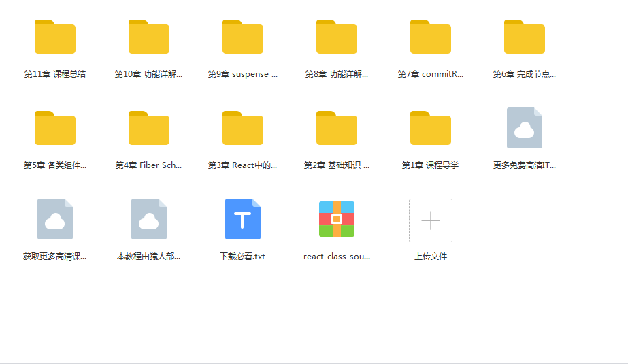Open the 第11章 课程总结 folder
This screenshot has height=364, width=628.
55,37
